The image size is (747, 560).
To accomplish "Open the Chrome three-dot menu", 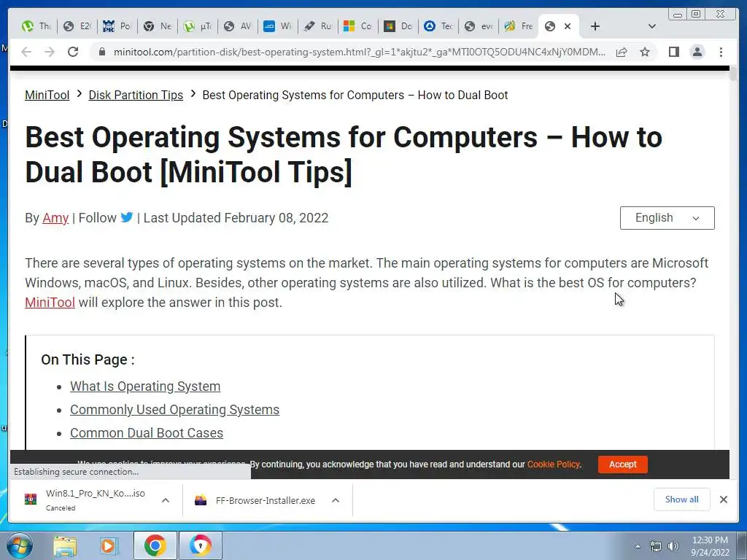I will (x=721, y=52).
